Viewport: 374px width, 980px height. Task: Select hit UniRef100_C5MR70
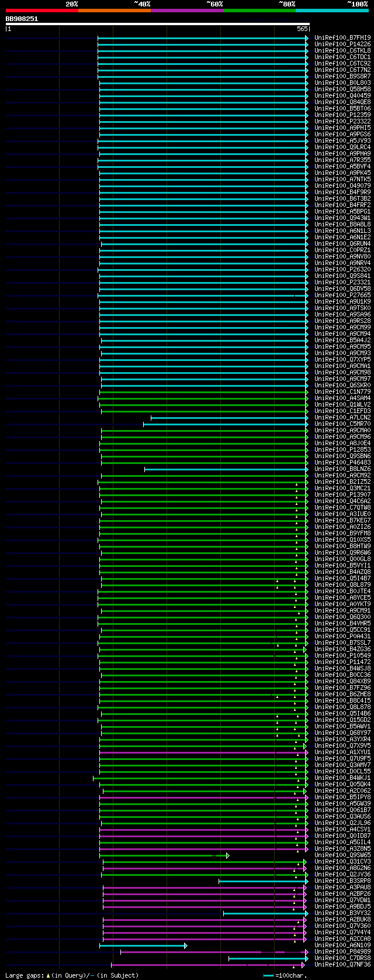(342, 424)
